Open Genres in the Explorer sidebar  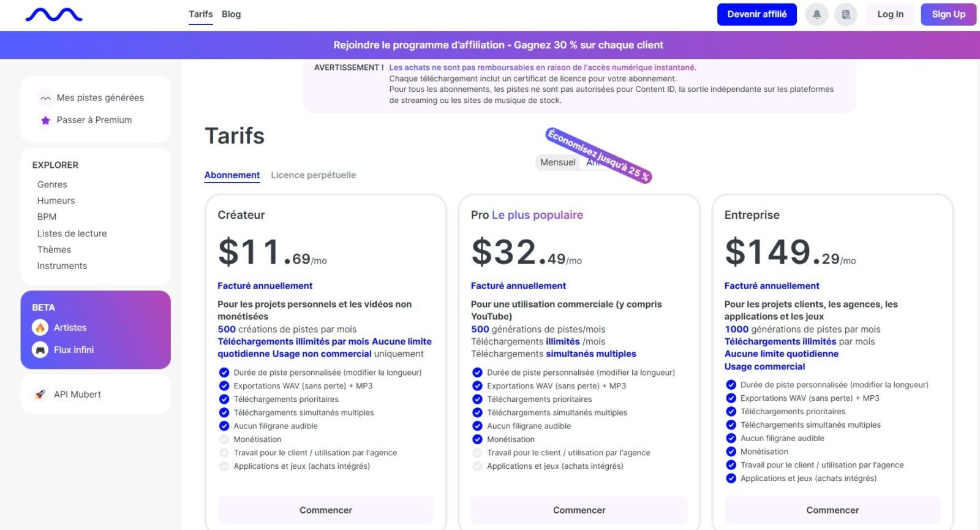coord(52,184)
